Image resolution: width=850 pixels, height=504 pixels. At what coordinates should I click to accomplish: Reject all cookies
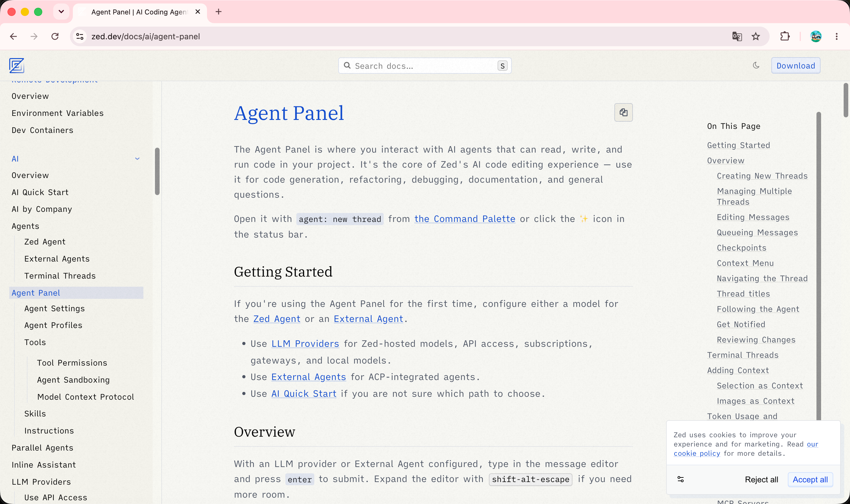point(761,479)
